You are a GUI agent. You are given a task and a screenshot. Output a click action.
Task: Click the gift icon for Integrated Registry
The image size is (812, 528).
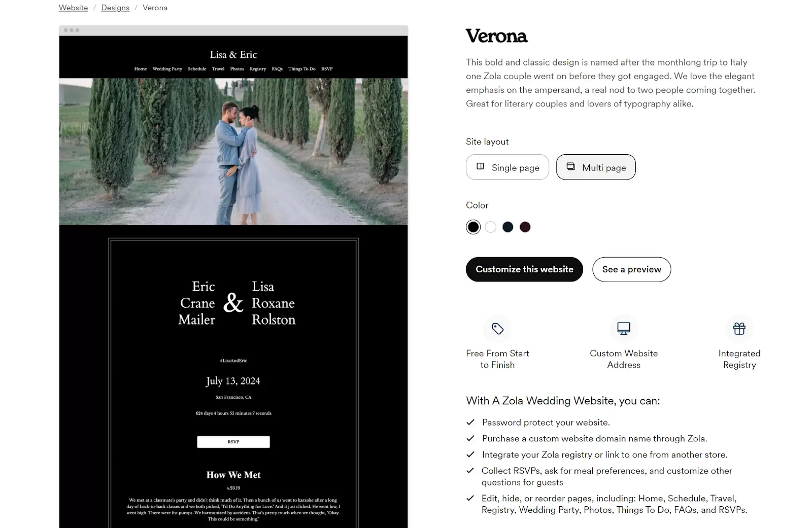coord(739,329)
